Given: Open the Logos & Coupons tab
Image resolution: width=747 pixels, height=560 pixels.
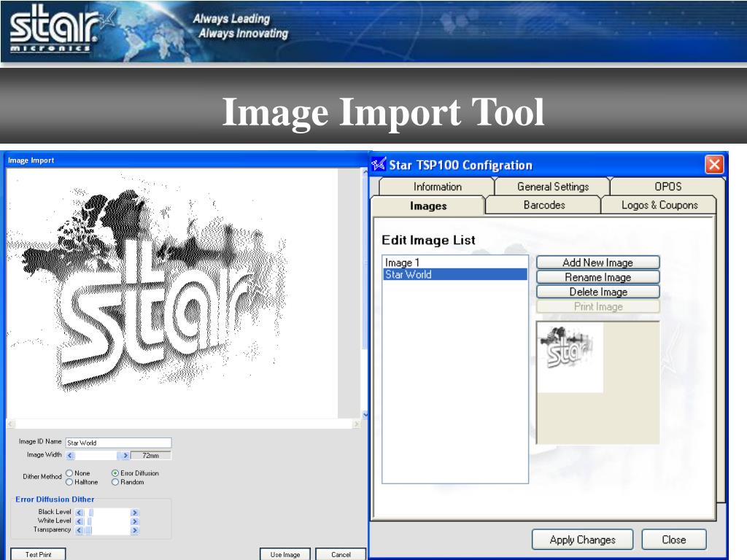Looking at the screenshot, I should point(659,205).
